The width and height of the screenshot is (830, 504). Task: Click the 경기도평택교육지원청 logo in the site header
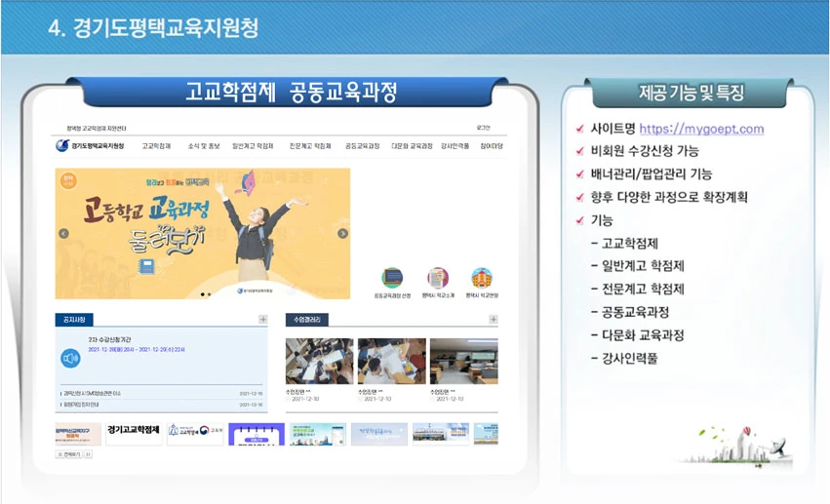click(x=90, y=145)
